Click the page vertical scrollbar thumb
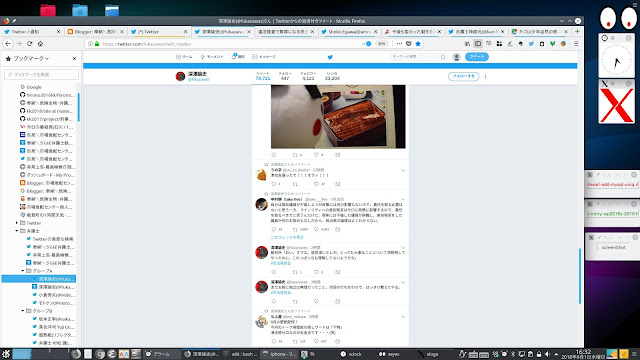Screen dimensions: 640x360 tap(580, 276)
